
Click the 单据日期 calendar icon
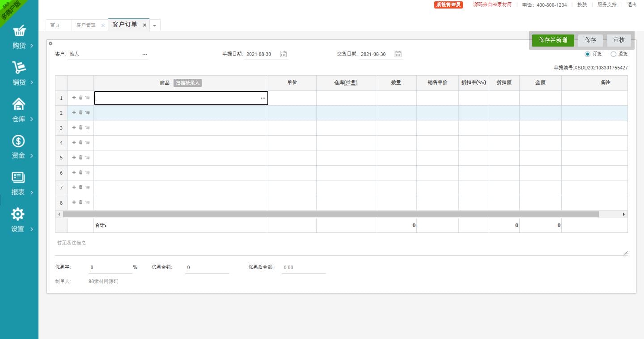283,54
